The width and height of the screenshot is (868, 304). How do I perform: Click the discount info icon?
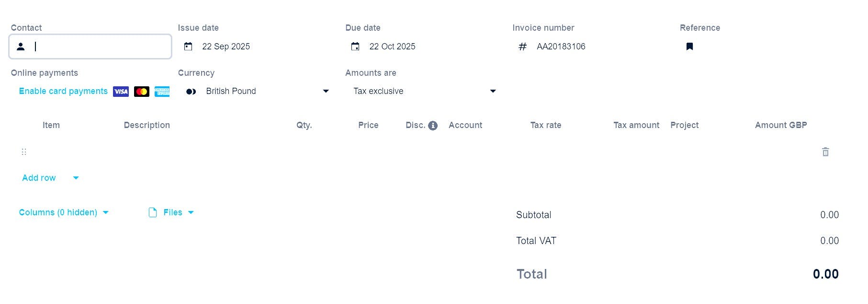click(433, 126)
